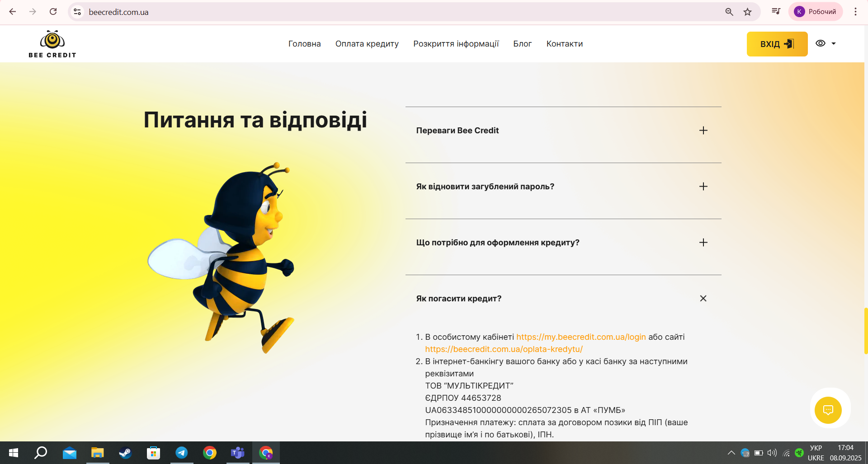Click battery icon in system tray

(x=759, y=453)
